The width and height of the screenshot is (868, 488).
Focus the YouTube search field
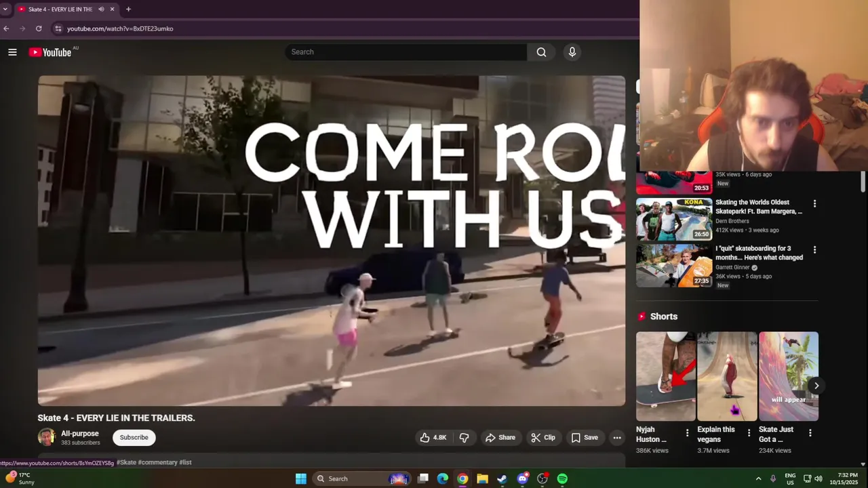(406, 52)
